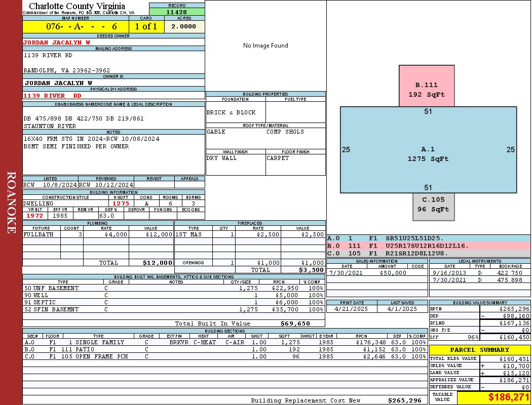The image size is (532, 405).
Task: Select the legal instrument book page 475 898
Action: (509, 280)
